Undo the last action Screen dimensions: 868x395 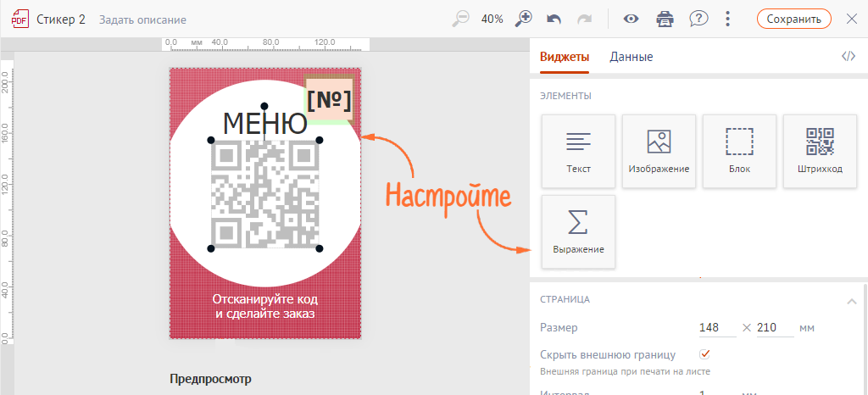click(x=554, y=19)
